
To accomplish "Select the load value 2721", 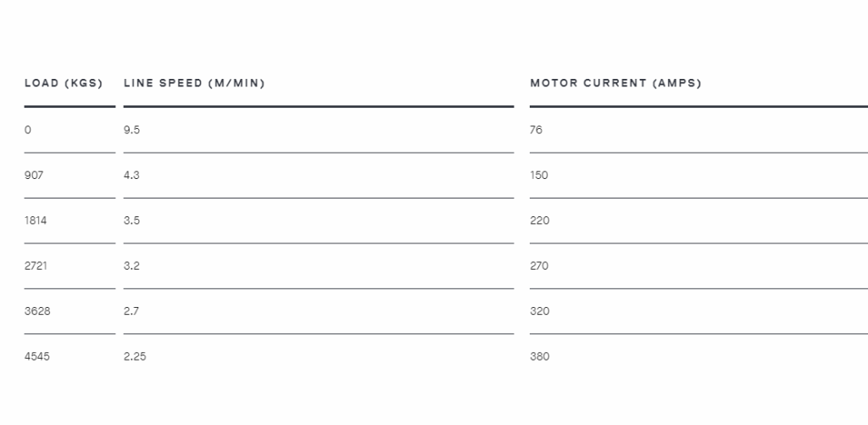I will (x=36, y=266).
